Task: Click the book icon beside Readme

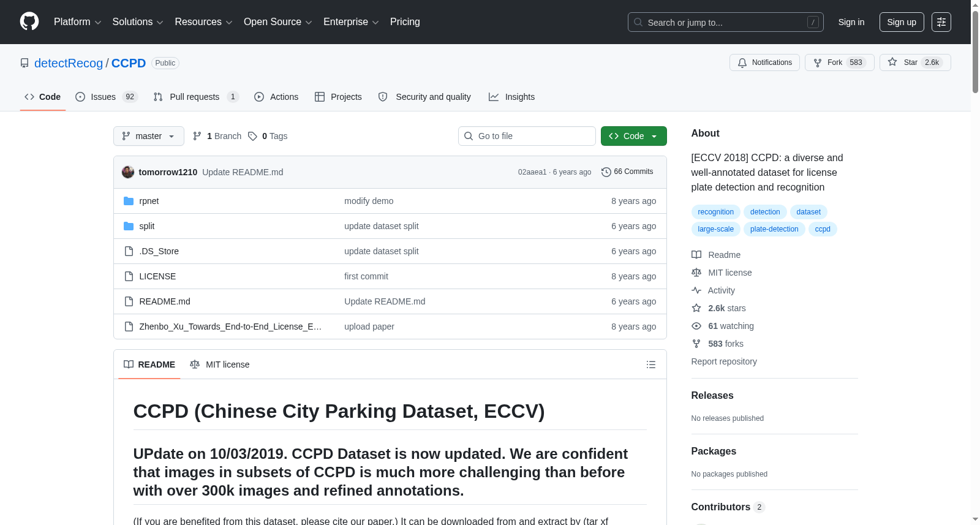Action: pos(696,255)
